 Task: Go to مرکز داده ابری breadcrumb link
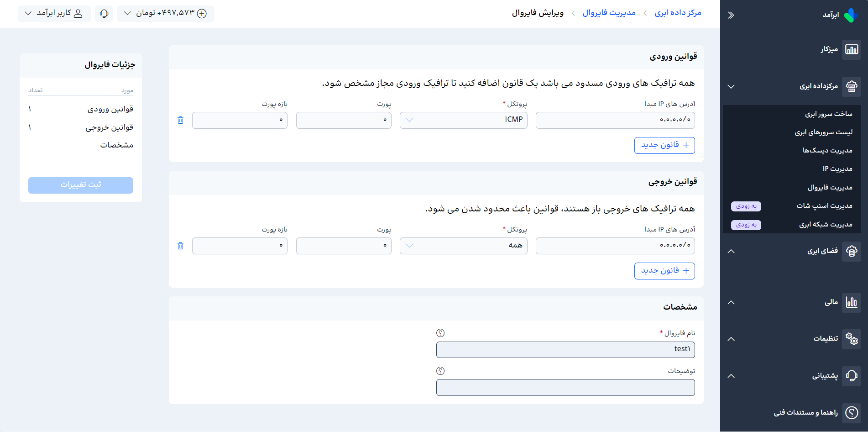[678, 13]
